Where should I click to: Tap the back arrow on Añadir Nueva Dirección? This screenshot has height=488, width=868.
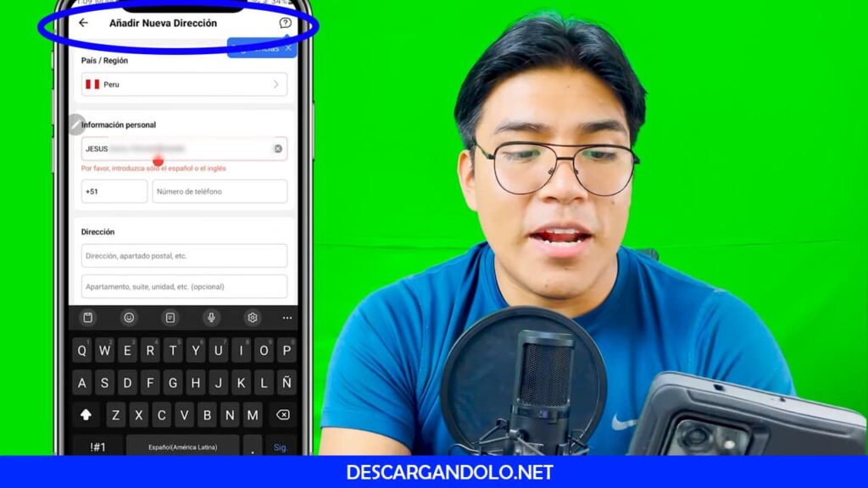tap(82, 24)
